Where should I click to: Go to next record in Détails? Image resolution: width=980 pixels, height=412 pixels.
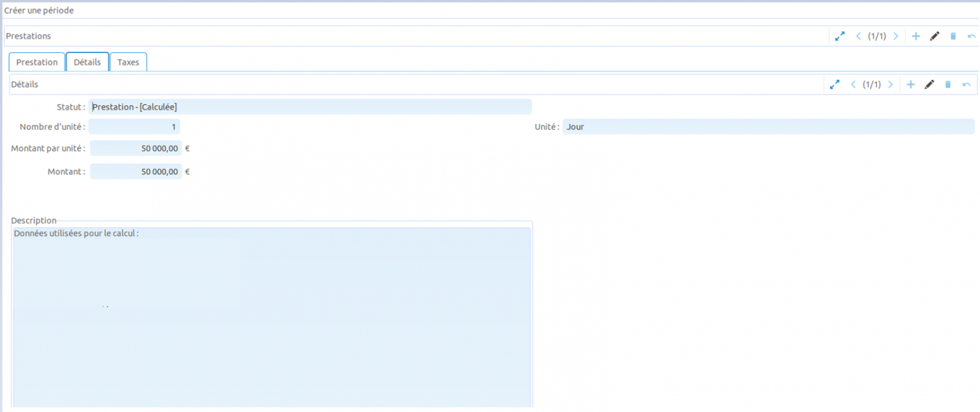(x=891, y=84)
